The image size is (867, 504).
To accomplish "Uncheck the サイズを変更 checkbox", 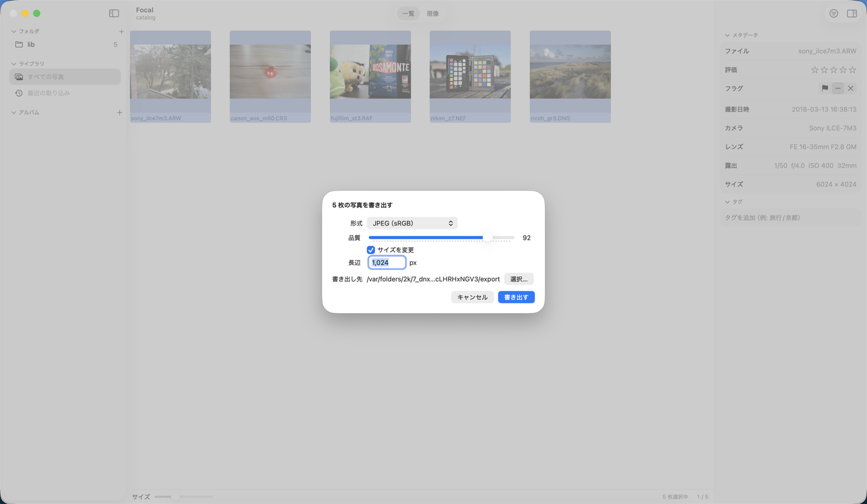I will 371,250.
